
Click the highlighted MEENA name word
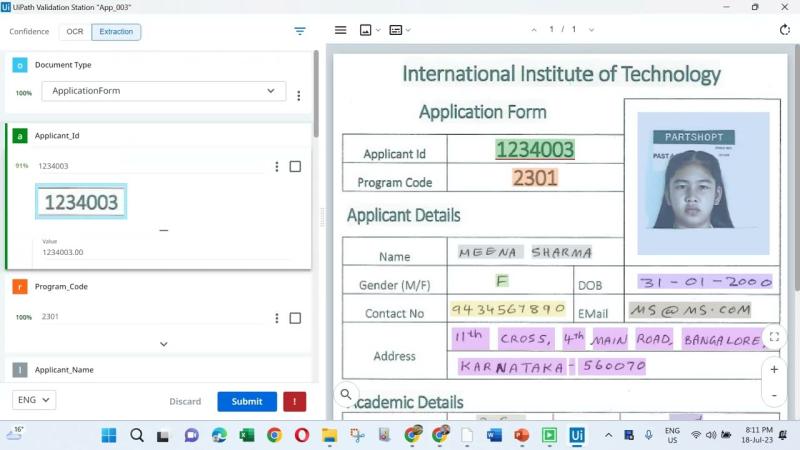click(488, 252)
